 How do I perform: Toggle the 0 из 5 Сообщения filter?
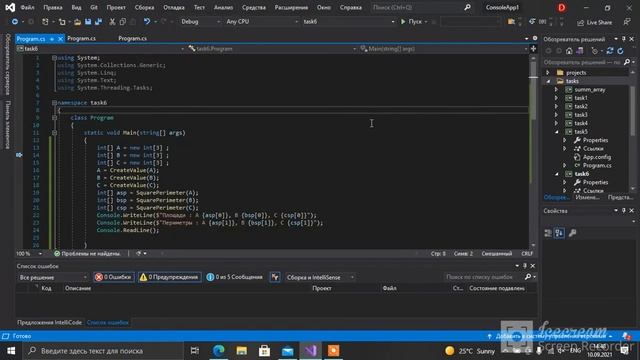(x=234, y=277)
